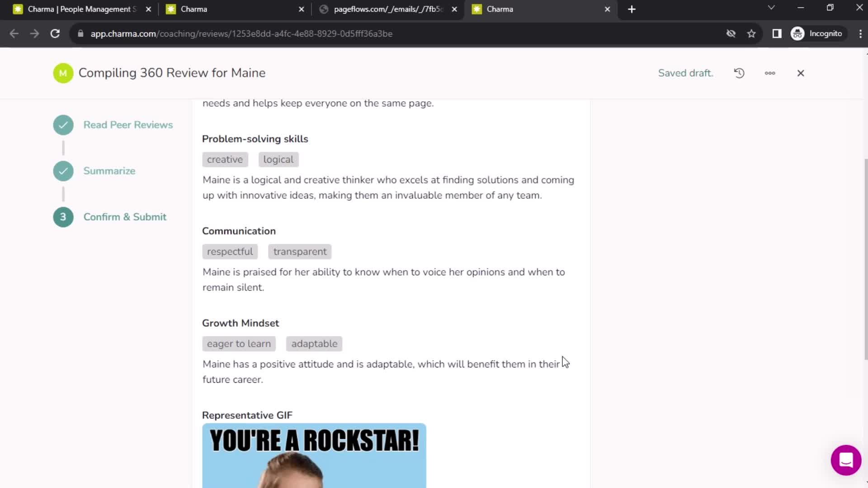Click the M avatar for Maine
Image resolution: width=868 pixels, height=488 pixels.
click(63, 73)
